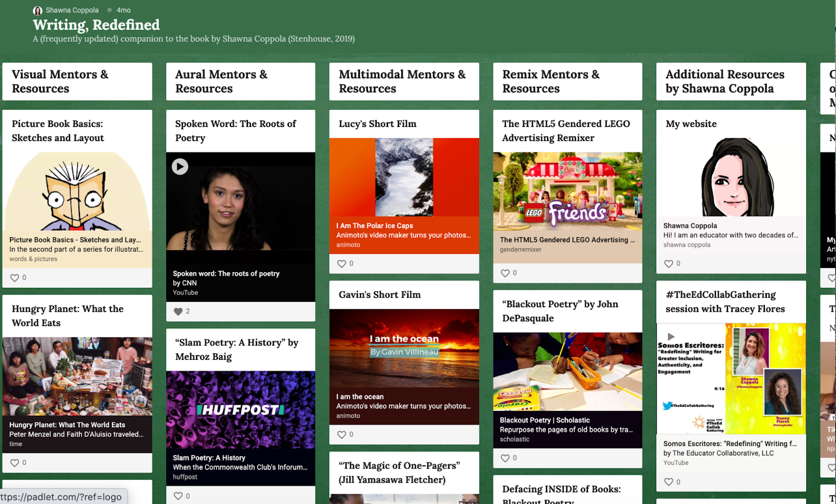Open the Gavin's Short Film title
The image size is (836, 504).
(x=380, y=295)
